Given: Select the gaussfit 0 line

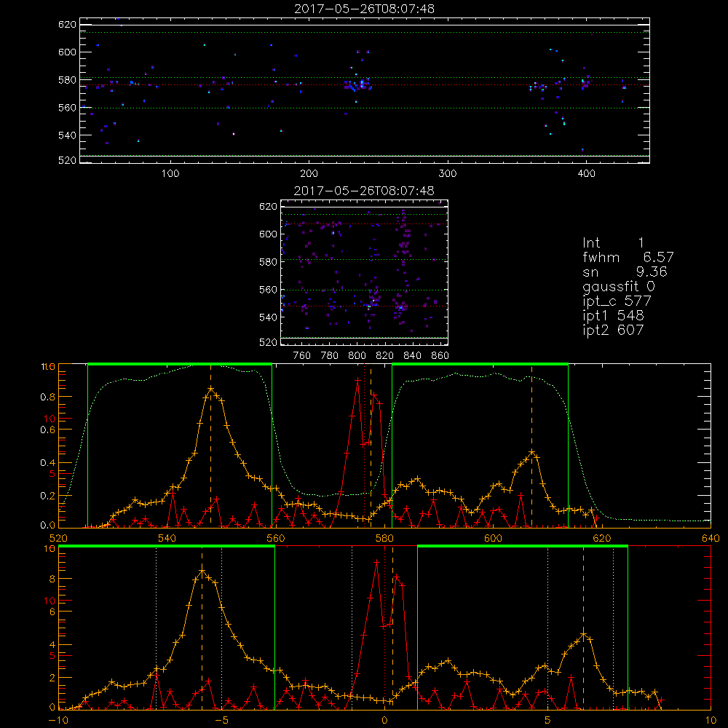Looking at the screenshot, I should [x=618, y=286].
